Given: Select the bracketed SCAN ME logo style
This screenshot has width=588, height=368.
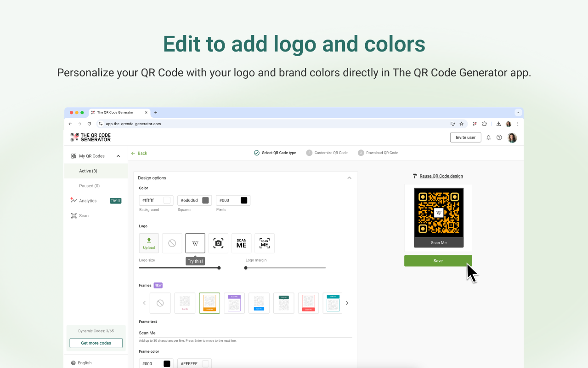Looking at the screenshot, I should pyautogui.click(x=264, y=243).
